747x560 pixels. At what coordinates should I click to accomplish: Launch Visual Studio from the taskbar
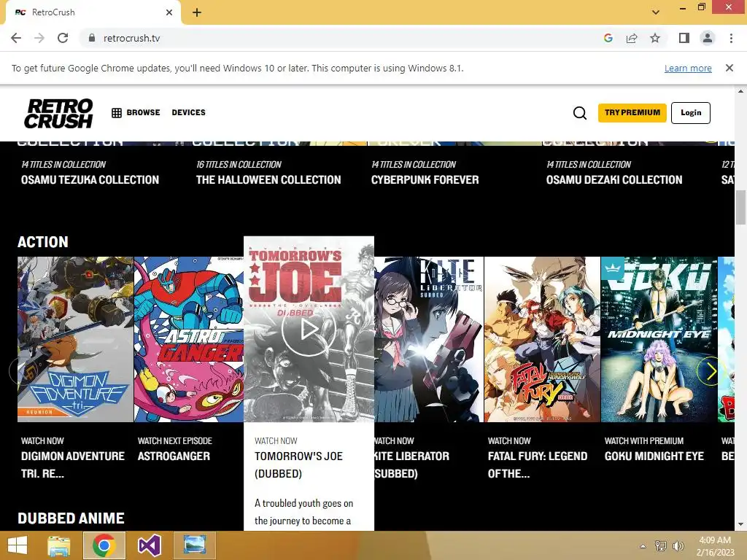[149, 545]
